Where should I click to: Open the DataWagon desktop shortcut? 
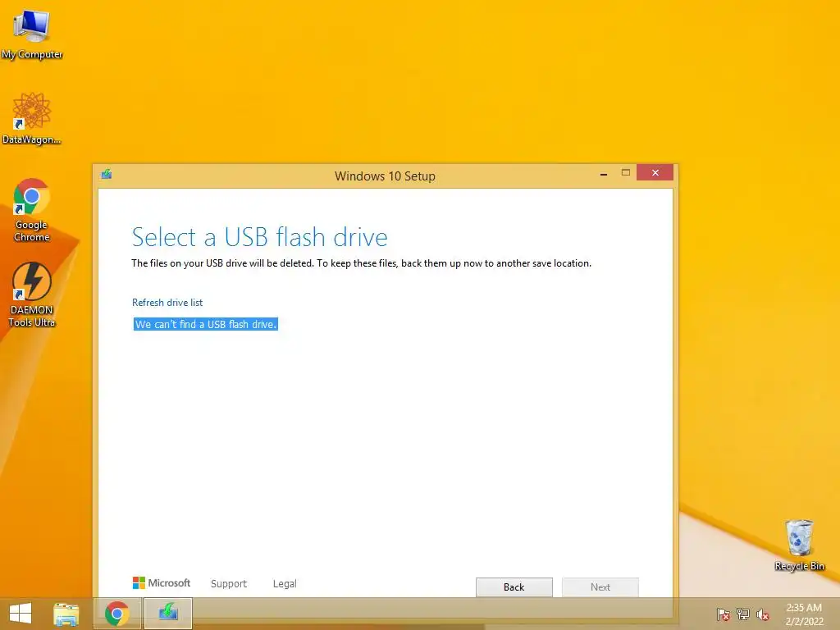point(32,118)
